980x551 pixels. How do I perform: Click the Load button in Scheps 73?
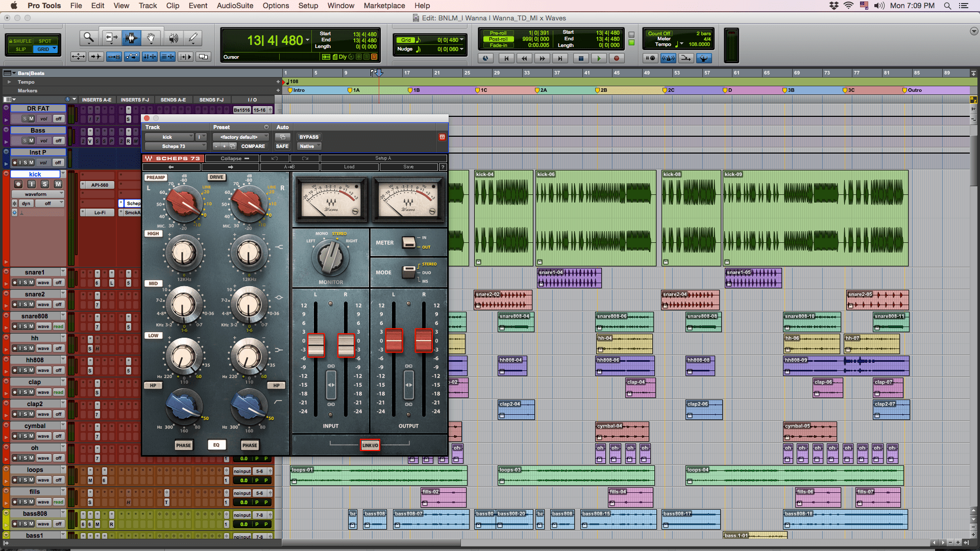349,167
